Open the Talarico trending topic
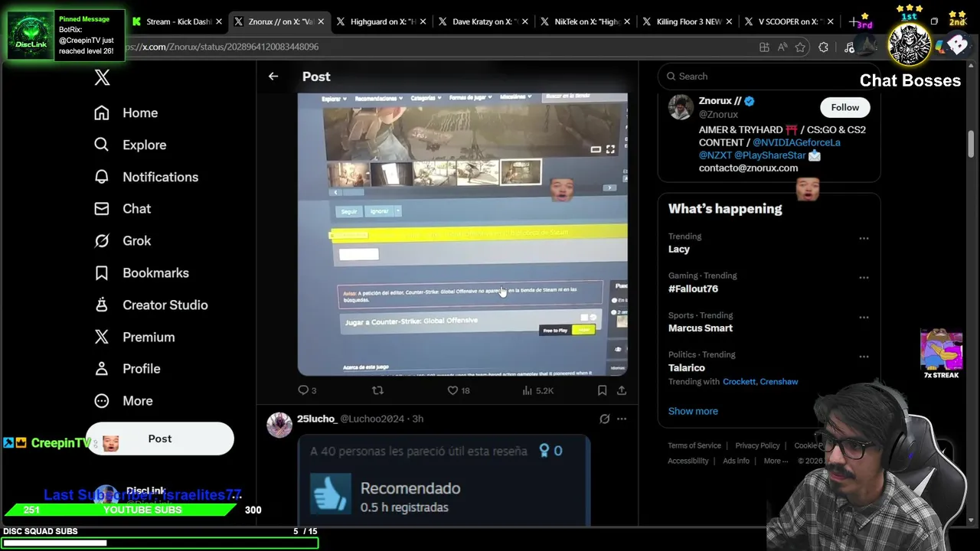 point(687,367)
